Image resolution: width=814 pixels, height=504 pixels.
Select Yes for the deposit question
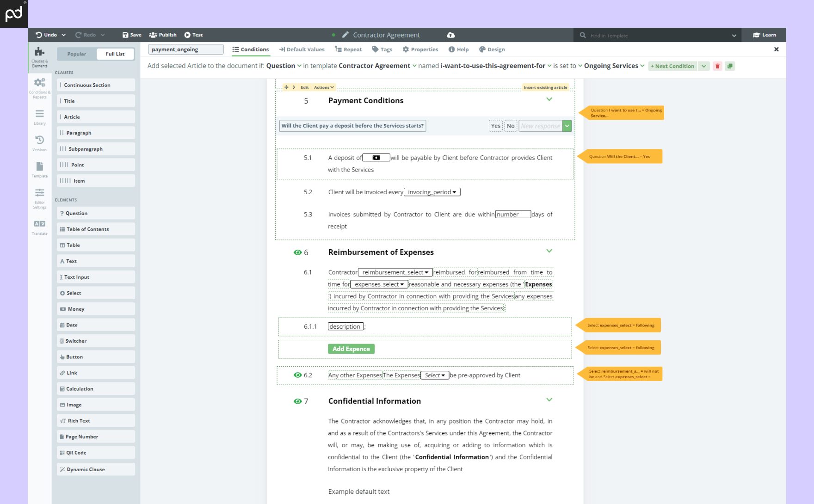495,126
